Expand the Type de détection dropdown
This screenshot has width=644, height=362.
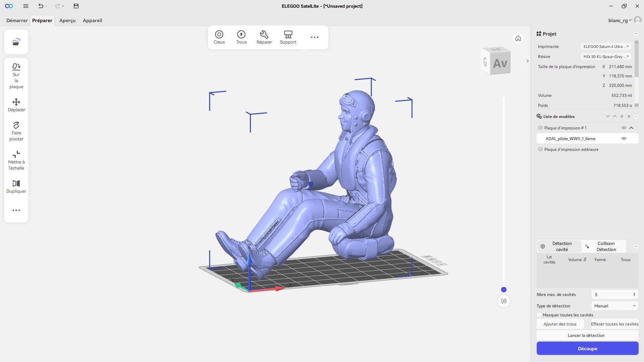[x=614, y=306]
